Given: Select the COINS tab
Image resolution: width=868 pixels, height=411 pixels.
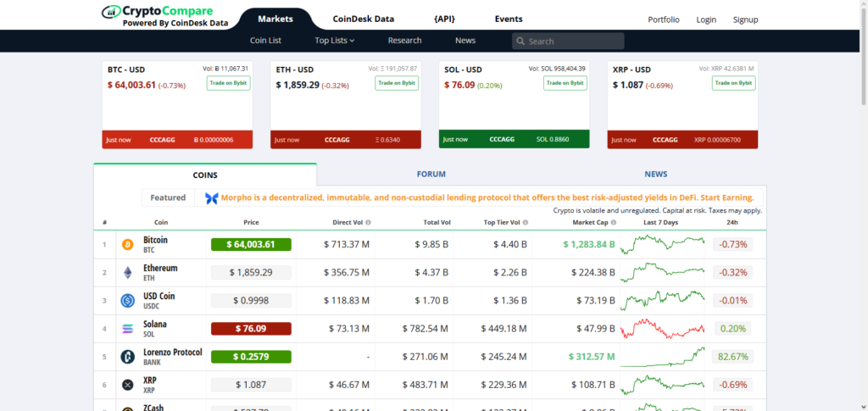Looking at the screenshot, I should coord(205,175).
